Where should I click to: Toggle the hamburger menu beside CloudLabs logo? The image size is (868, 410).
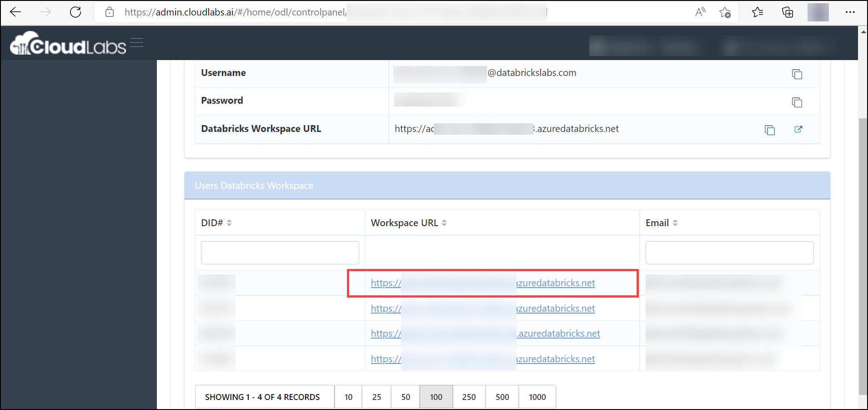[136, 43]
